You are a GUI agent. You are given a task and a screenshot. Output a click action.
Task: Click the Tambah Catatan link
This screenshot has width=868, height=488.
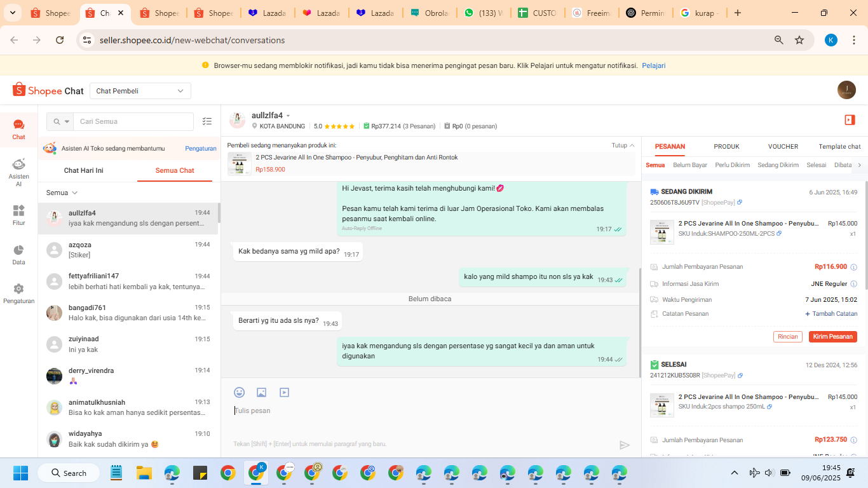pos(832,314)
